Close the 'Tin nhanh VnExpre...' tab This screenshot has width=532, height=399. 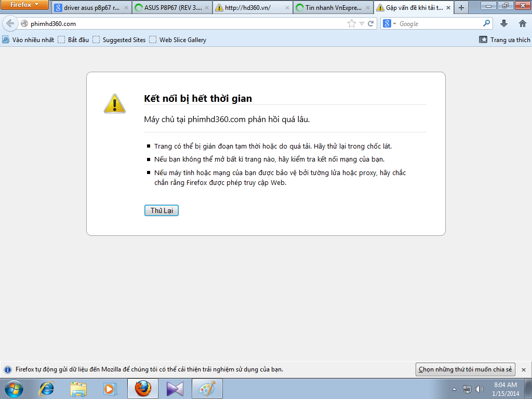point(367,7)
